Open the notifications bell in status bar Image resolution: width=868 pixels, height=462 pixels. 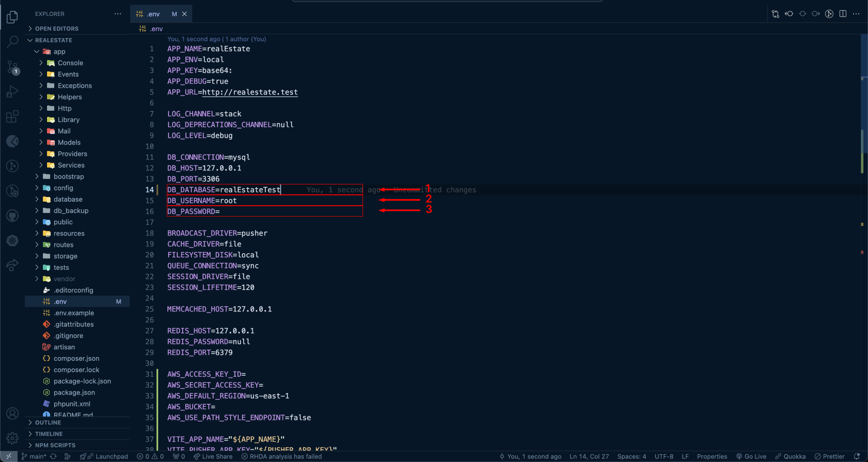coord(857,457)
